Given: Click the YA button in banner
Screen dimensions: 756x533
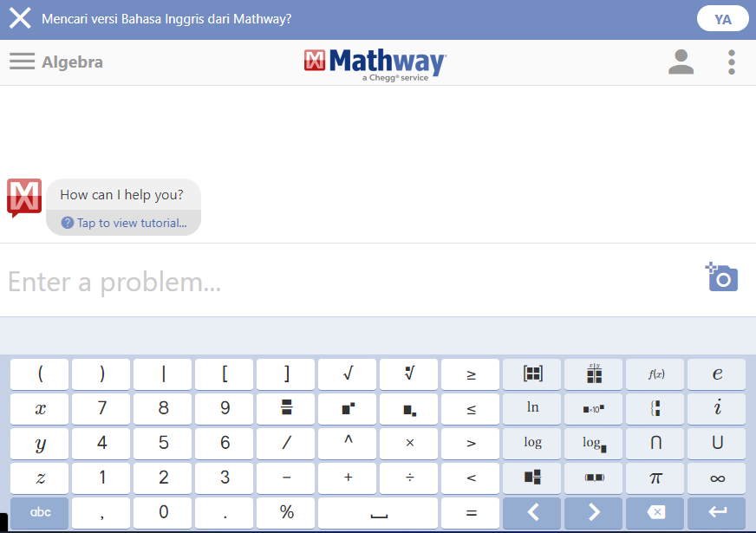Looking at the screenshot, I should pos(722,19).
